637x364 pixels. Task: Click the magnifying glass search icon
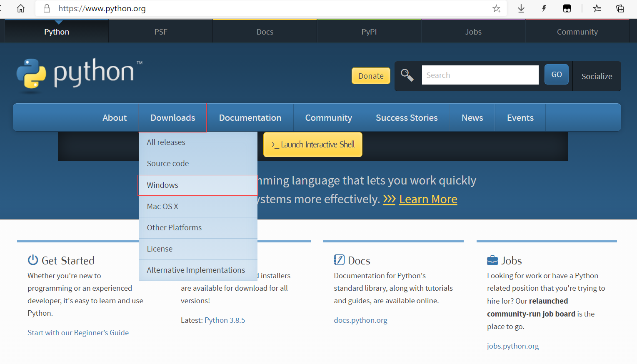(x=407, y=75)
